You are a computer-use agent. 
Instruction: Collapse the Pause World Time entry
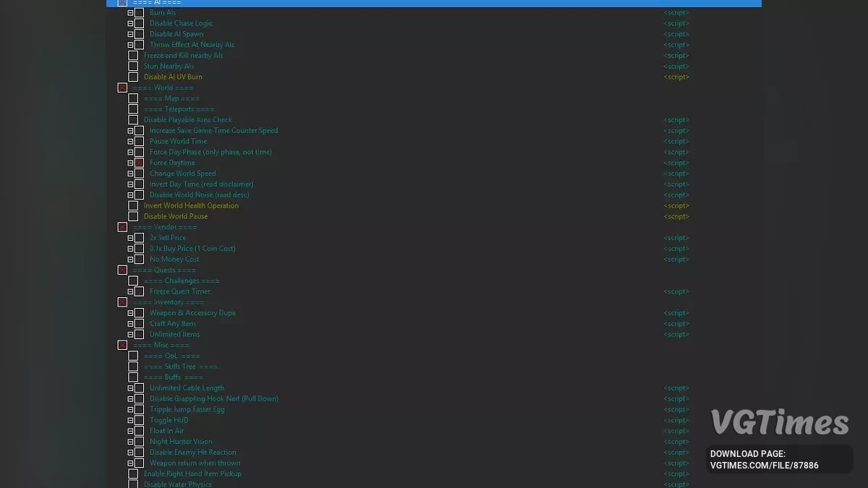click(x=131, y=141)
